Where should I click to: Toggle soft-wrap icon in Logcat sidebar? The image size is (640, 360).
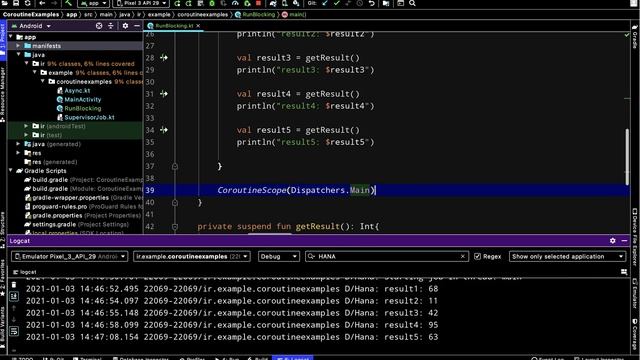pyautogui.click(x=14, y=331)
